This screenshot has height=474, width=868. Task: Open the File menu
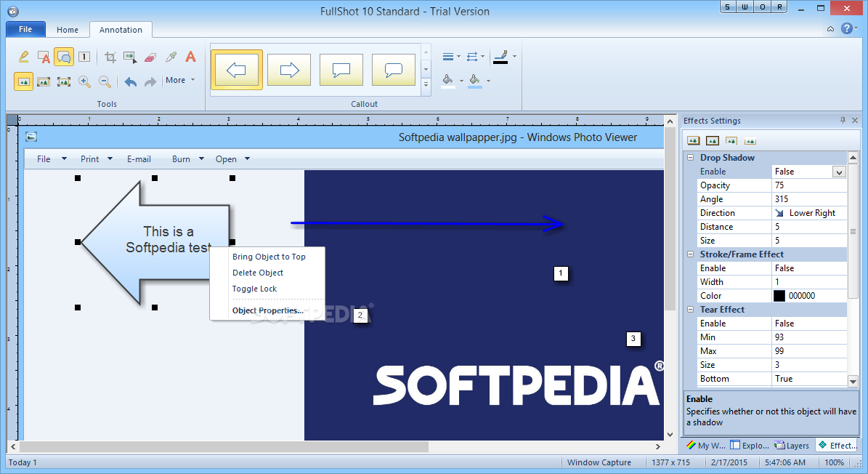pyautogui.click(x=25, y=29)
